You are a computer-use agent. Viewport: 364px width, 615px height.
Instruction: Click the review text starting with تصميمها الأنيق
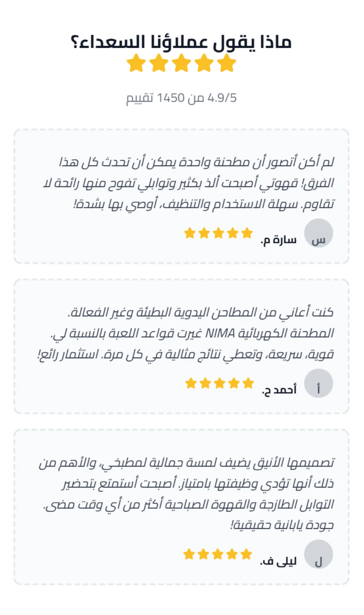pos(187,493)
